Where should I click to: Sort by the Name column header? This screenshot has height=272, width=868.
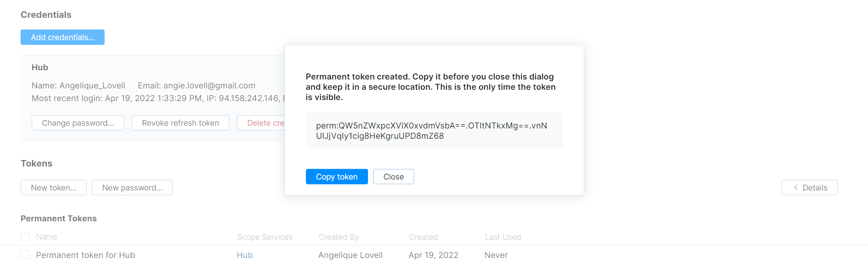click(47, 237)
